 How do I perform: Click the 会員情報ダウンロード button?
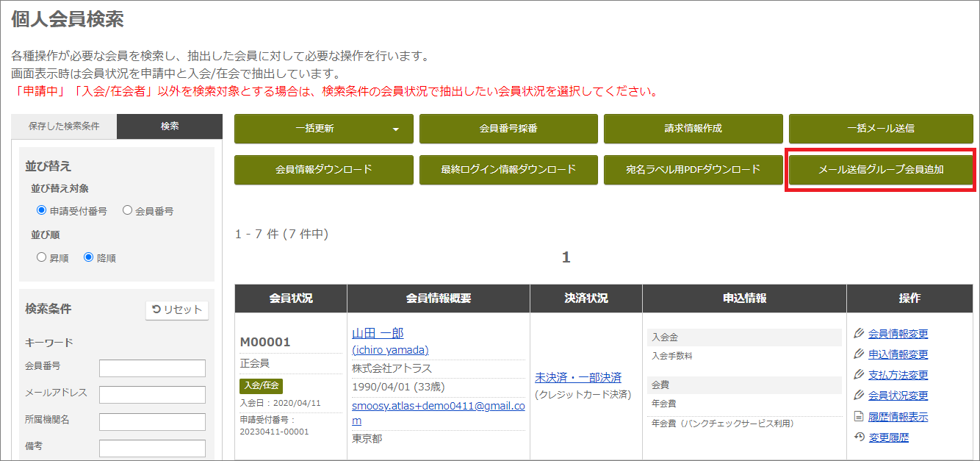tap(324, 170)
